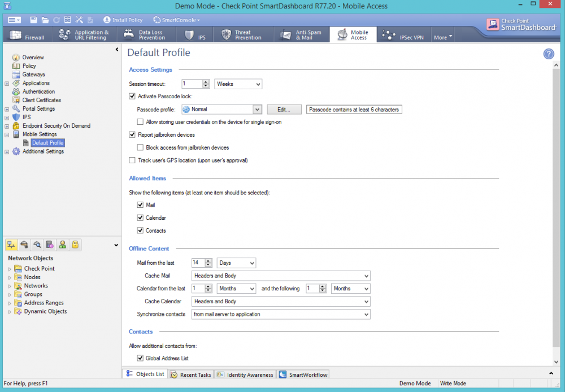Click the Networks folder icon

tap(18, 286)
